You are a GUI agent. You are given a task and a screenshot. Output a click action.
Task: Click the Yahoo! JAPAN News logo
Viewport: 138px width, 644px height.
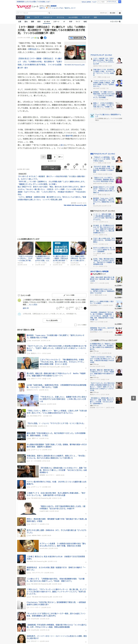pyautogui.click(x=27, y=7)
